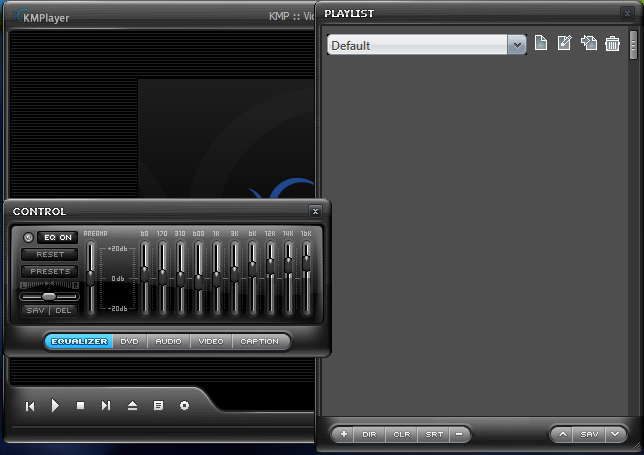Viewport: 644px width, 455px height.
Task: Click the previous track button
Action: (x=30, y=406)
